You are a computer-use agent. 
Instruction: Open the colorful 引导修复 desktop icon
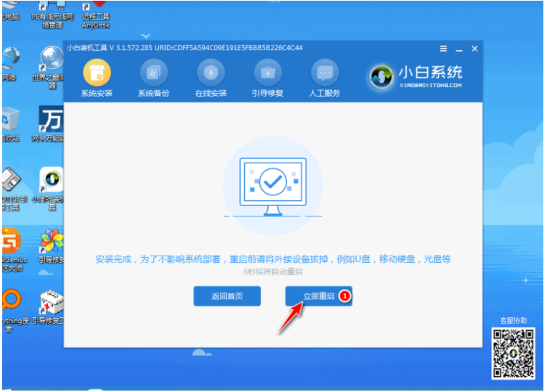pyautogui.click(x=52, y=246)
